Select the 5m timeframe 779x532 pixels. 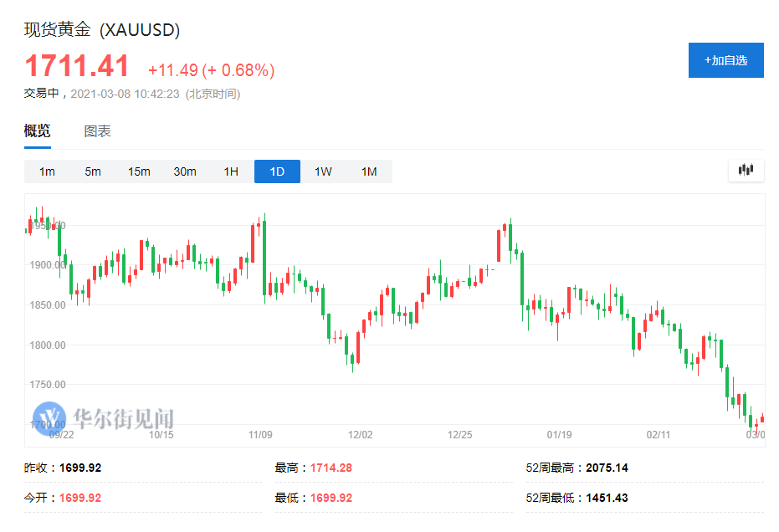93,171
